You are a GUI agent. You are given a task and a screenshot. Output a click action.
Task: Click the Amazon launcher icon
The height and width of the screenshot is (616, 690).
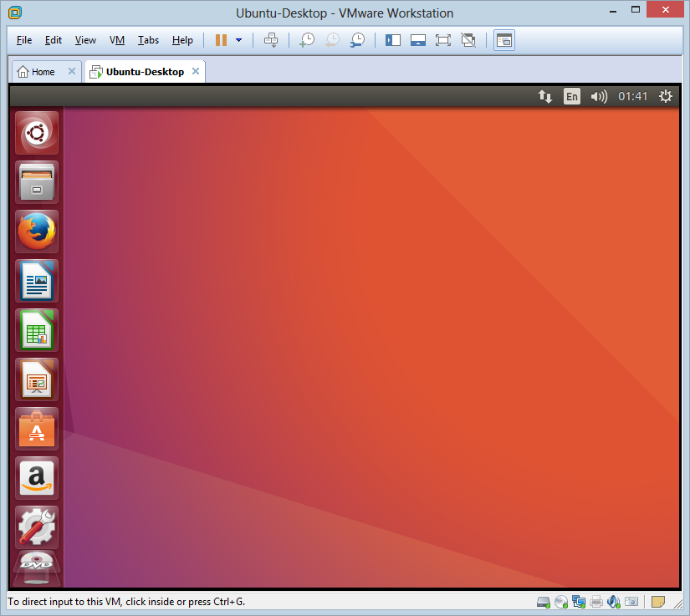pos(36,478)
